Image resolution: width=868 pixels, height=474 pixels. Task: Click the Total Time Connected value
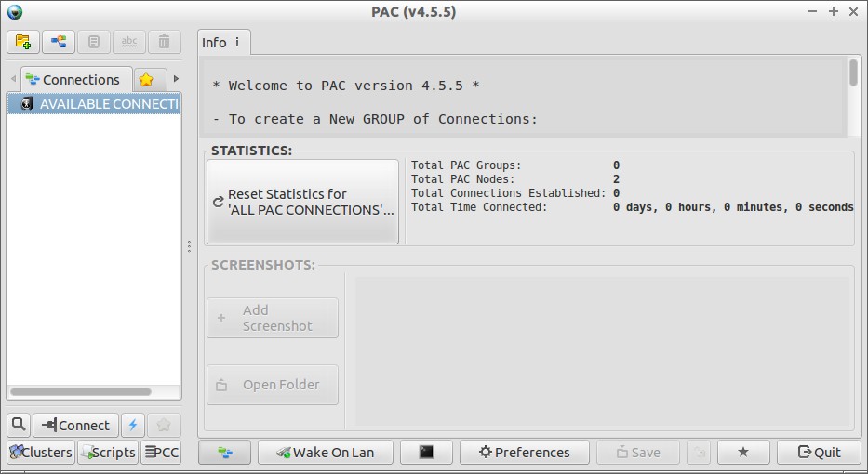point(733,207)
